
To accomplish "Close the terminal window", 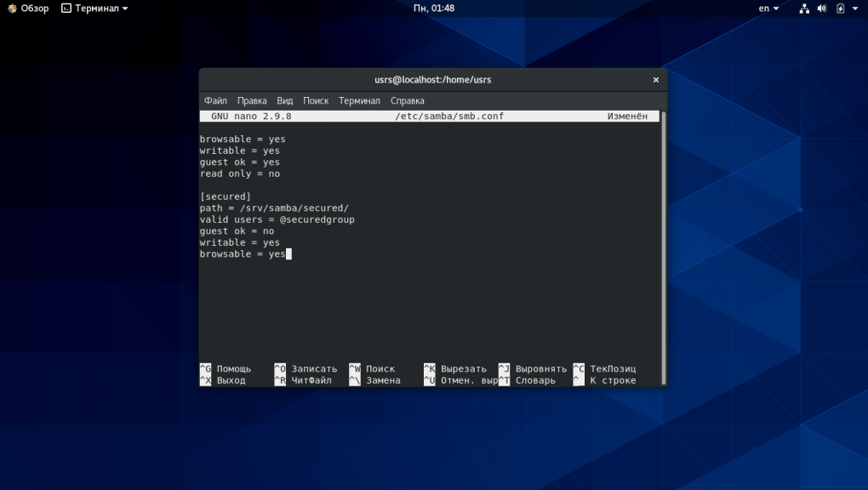I will click(x=655, y=80).
